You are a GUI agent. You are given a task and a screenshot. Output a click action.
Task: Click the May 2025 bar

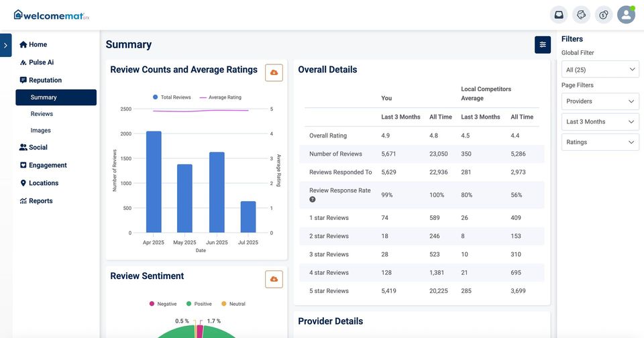click(185, 199)
